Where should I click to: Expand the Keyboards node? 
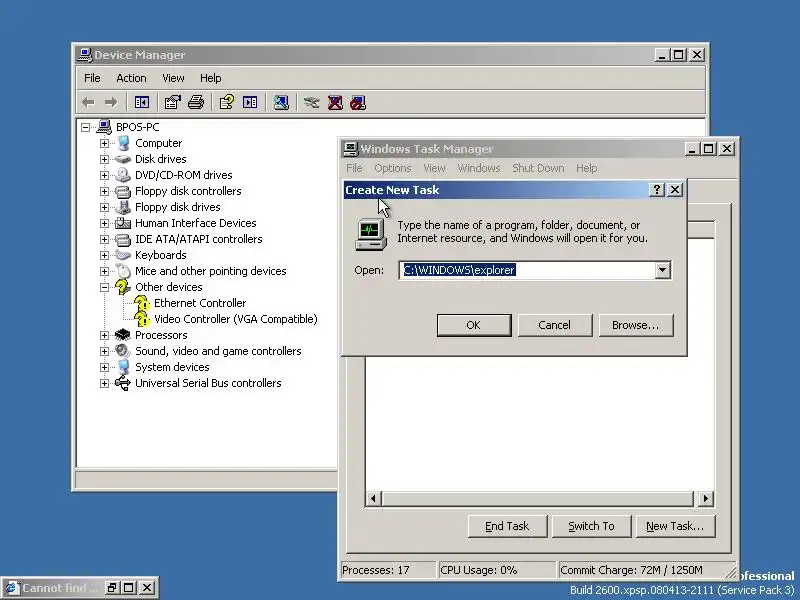105,255
